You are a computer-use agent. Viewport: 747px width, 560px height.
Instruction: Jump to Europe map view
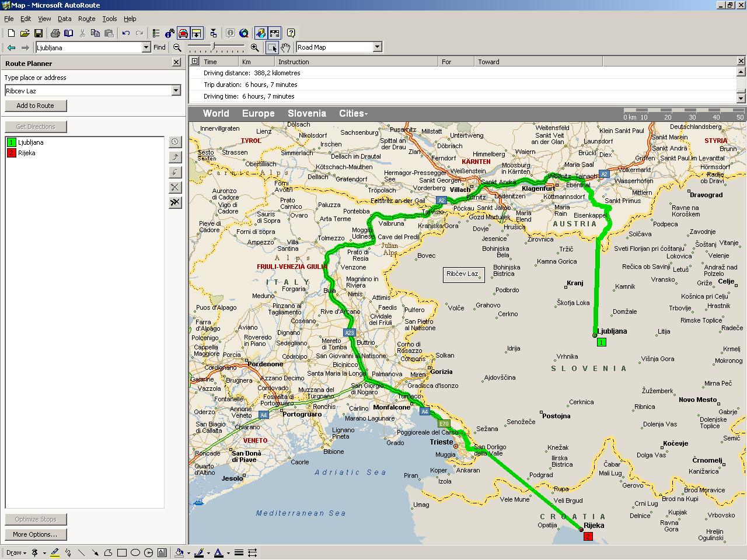click(259, 114)
